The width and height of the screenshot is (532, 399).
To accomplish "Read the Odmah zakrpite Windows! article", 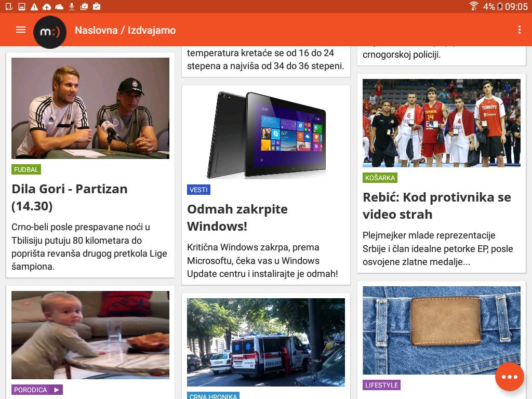I will [x=237, y=218].
